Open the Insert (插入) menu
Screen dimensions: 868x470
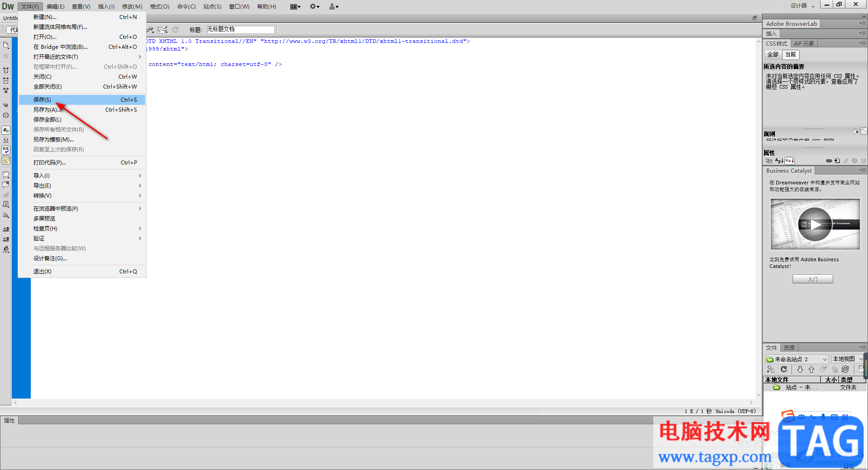[x=106, y=6]
